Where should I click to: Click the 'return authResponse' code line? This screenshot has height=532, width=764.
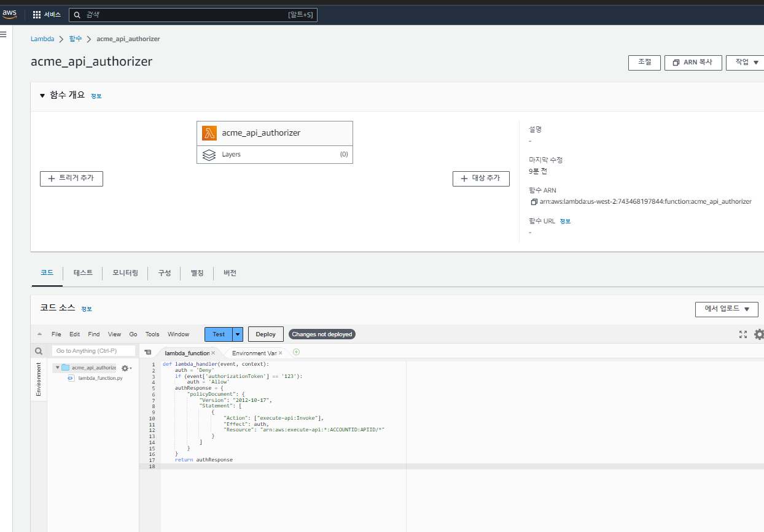pos(204,460)
